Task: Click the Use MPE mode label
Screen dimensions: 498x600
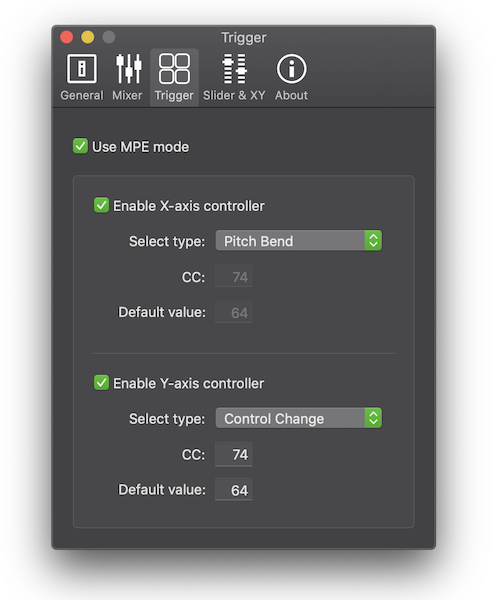Action: pyautogui.click(x=140, y=147)
